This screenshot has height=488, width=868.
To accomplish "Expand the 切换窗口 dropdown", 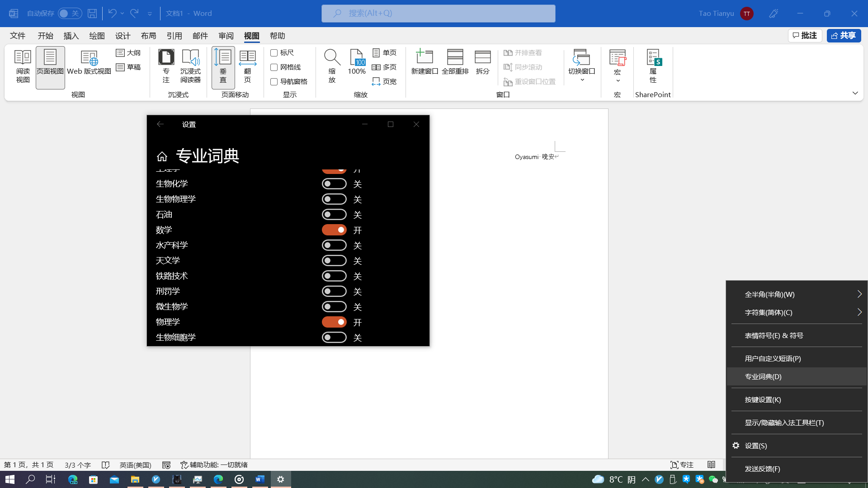I will click(582, 80).
